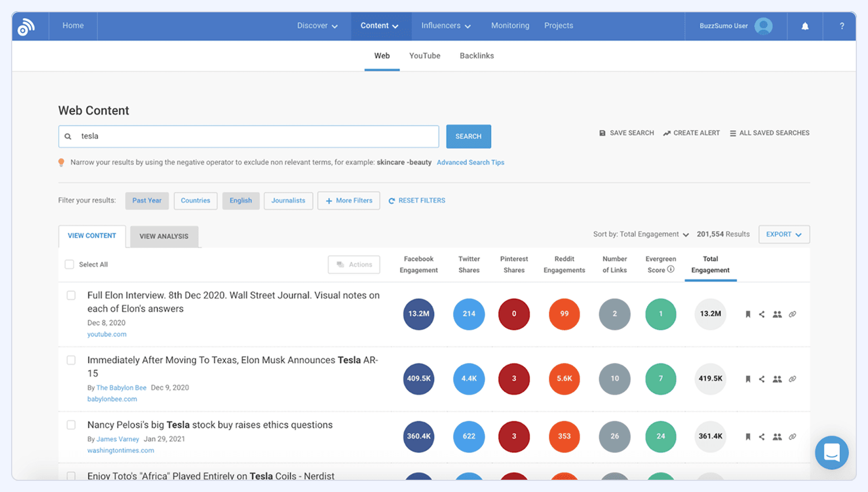Screen dimensions: 868x492
Task: Select all content results
Action: [69, 264]
